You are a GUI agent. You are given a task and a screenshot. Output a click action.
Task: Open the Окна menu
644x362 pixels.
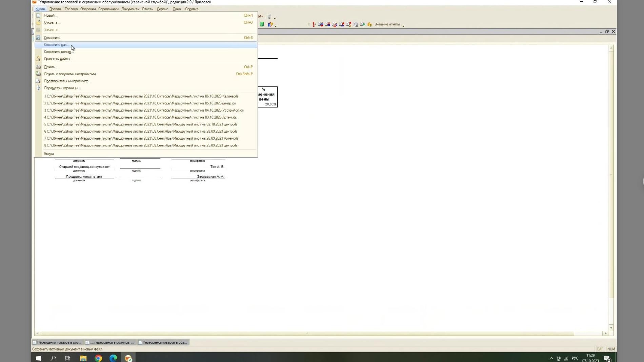[x=177, y=9]
